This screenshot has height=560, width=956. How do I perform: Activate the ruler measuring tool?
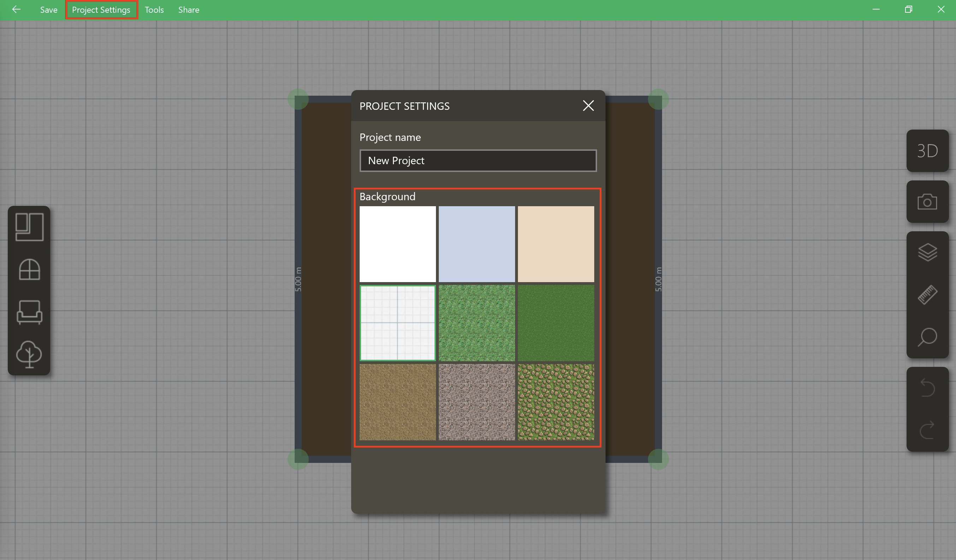[x=927, y=294]
